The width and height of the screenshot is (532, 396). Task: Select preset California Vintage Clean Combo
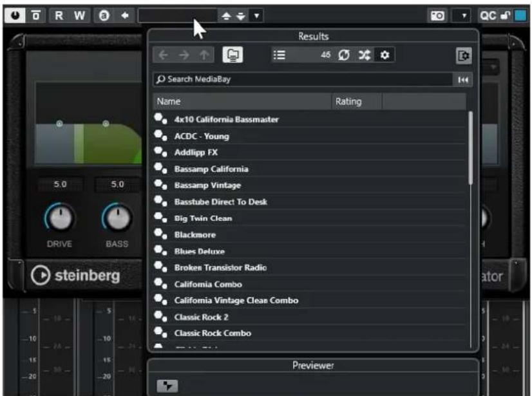(x=310, y=301)
